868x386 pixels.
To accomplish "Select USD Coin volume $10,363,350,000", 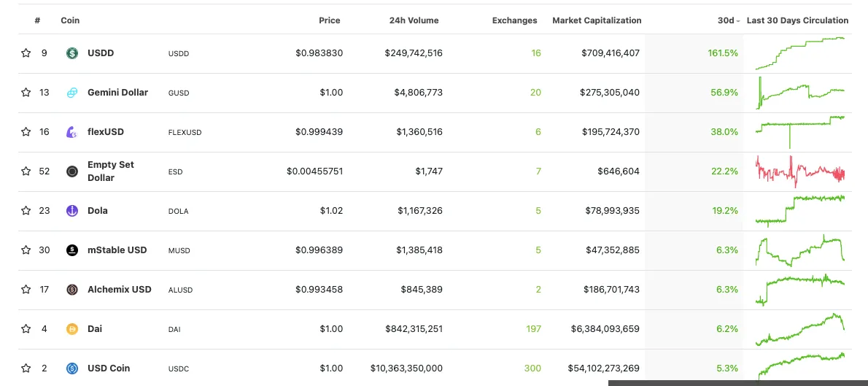I will [x=406, y=368].
